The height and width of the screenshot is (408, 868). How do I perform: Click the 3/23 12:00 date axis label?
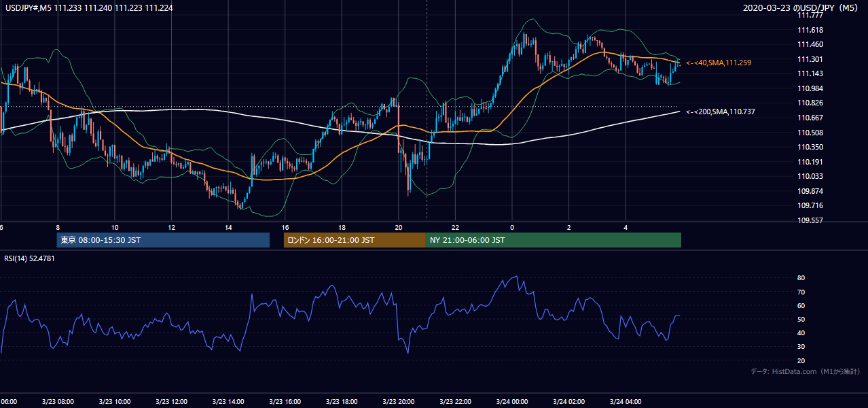click(x=170, y=402)
